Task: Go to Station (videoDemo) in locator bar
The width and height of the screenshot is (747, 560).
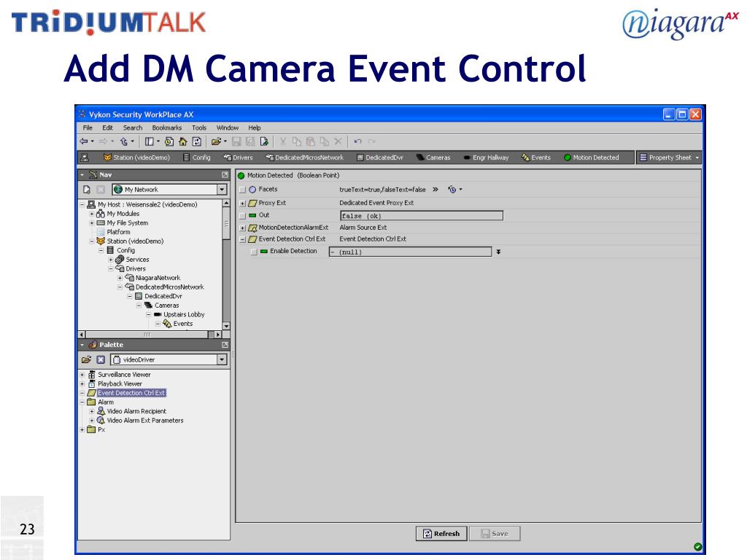Action: pos(136,157)
